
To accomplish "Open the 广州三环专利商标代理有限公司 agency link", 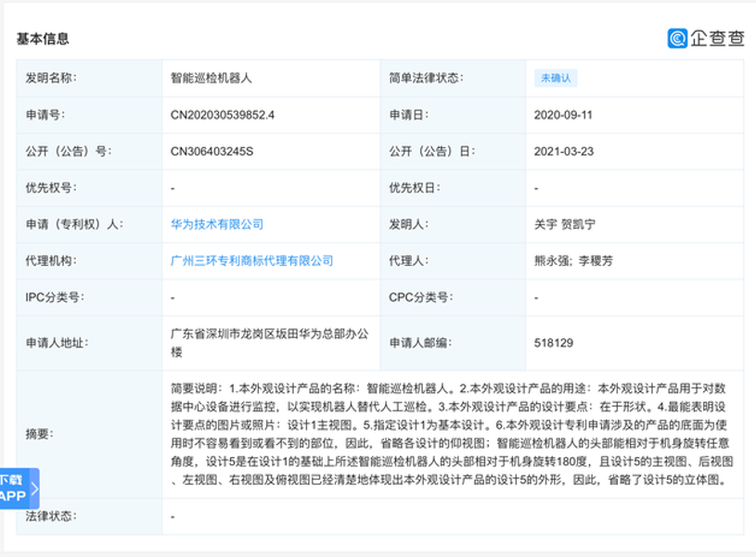I will 251,260.
